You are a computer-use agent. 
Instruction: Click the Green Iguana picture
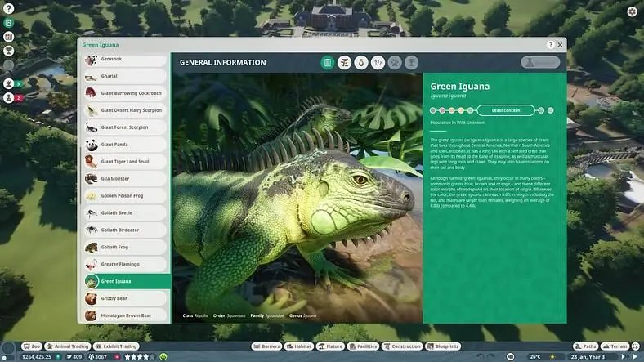(297, 198)
